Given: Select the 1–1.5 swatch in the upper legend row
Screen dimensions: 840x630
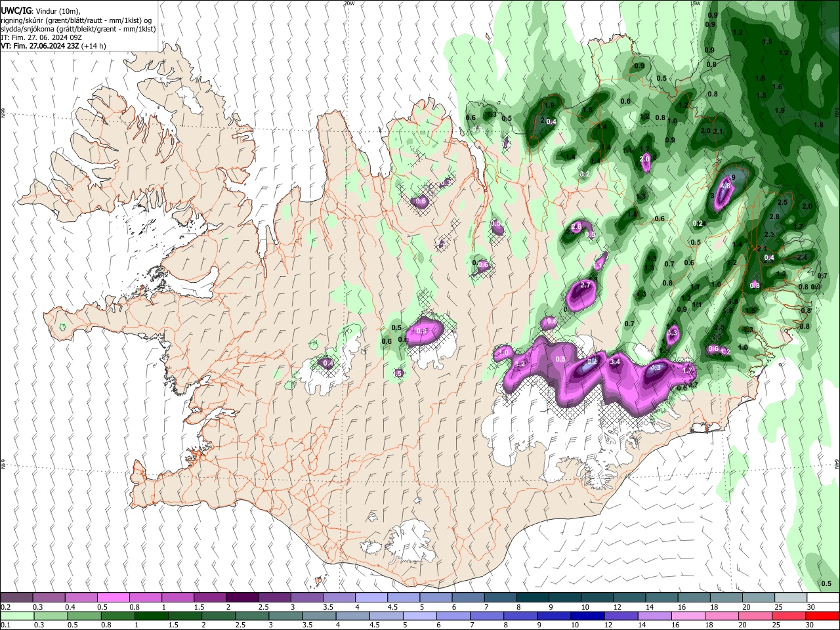Looking at the screenshot, I should 178,598.
